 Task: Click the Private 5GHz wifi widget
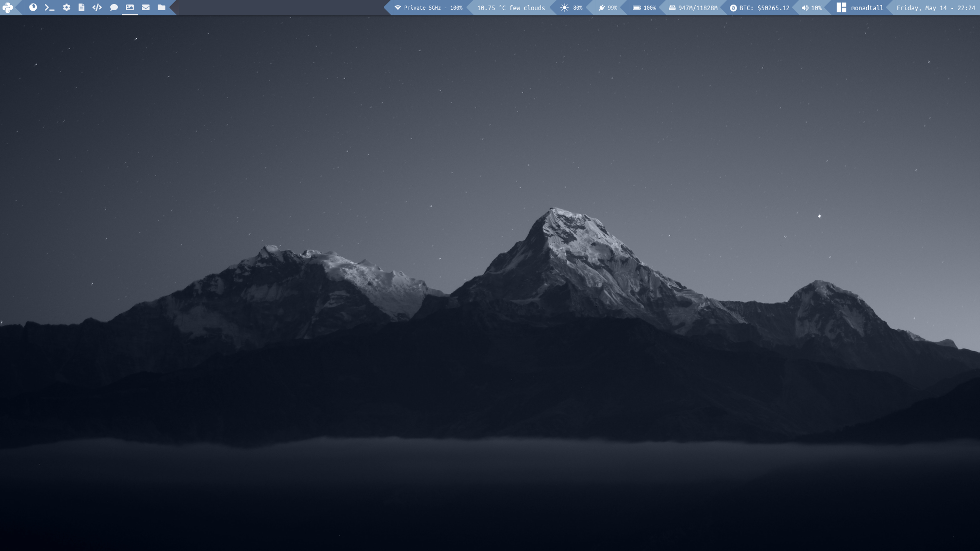coord(428,8)
